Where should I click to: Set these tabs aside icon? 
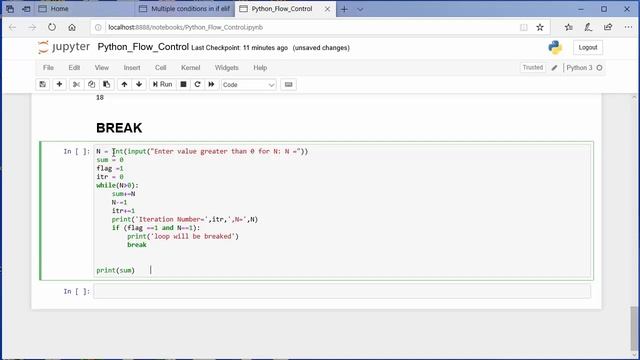pyautogui.click(x=26, y=9)
